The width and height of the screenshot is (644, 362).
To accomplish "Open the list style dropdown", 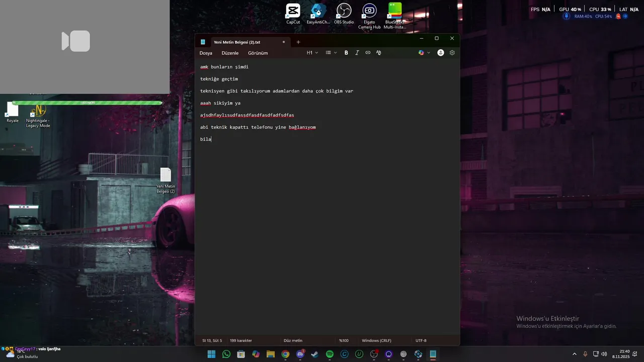I will coord(331,53).
